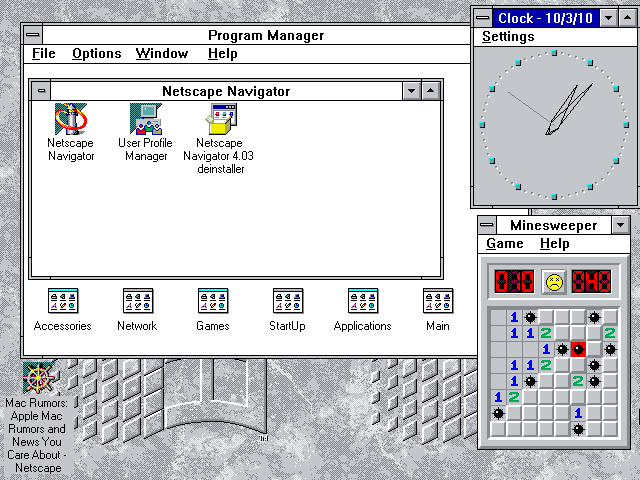Open the Help menu in Program Manager
The width and height of the screenshot is (640, 480).
(222, 53)
